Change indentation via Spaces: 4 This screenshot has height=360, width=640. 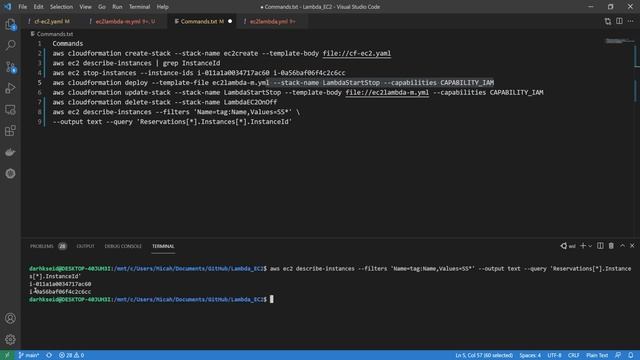coord(530,355)
